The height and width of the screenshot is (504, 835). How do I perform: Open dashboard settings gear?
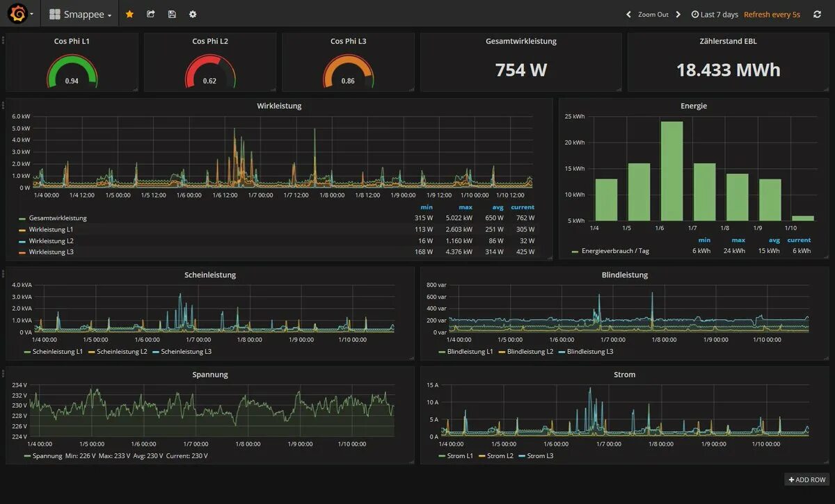[x=193, y=14]
